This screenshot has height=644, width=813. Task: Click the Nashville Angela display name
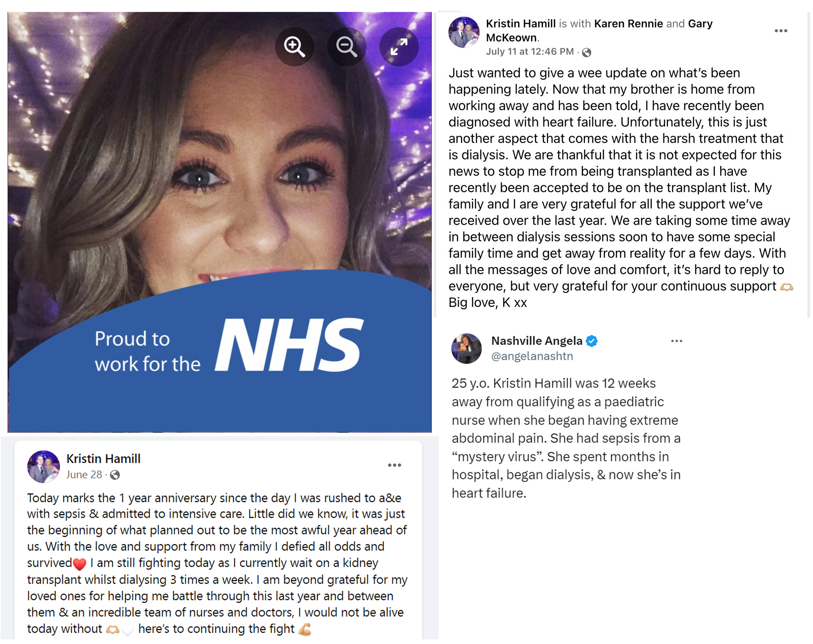[x=537, y=341]
